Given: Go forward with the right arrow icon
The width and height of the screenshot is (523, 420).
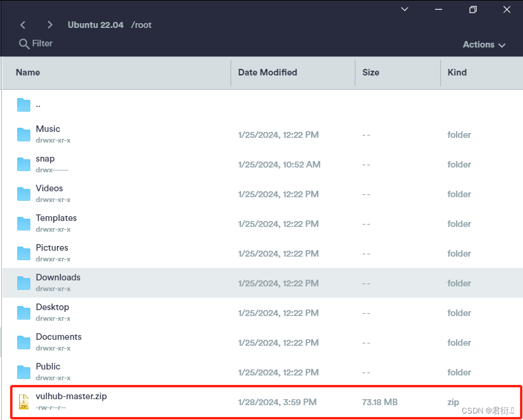Looking at the screenshot, I should (50, 25).
